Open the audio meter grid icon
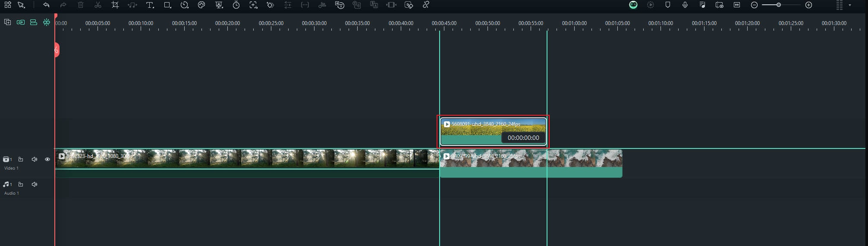 (840, 5)
